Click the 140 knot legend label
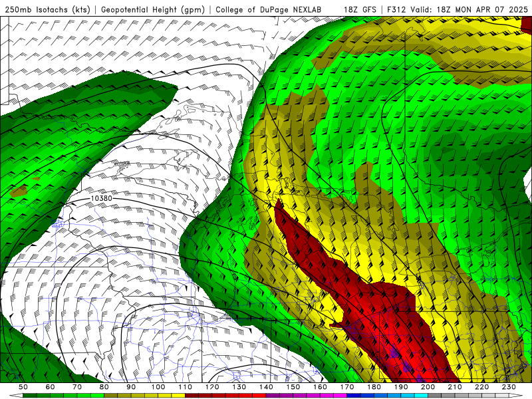Image resolution: width=532 pixels, height=399 pixels. coord(266,387)
